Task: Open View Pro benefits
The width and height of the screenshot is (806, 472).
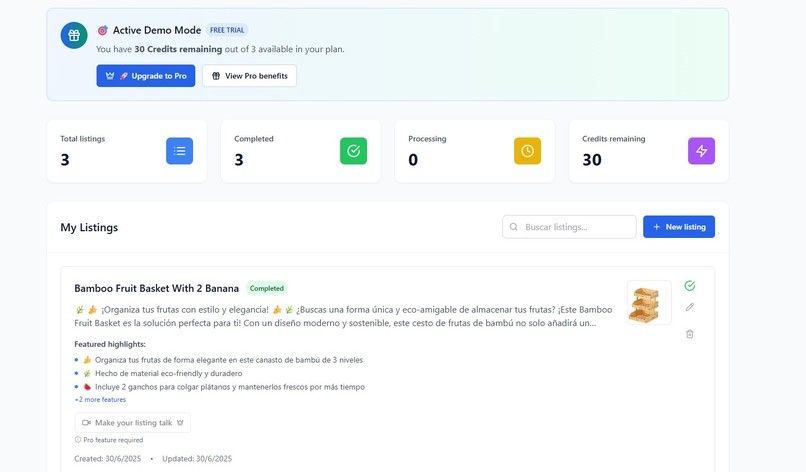Action: click(x=249, y=76)
